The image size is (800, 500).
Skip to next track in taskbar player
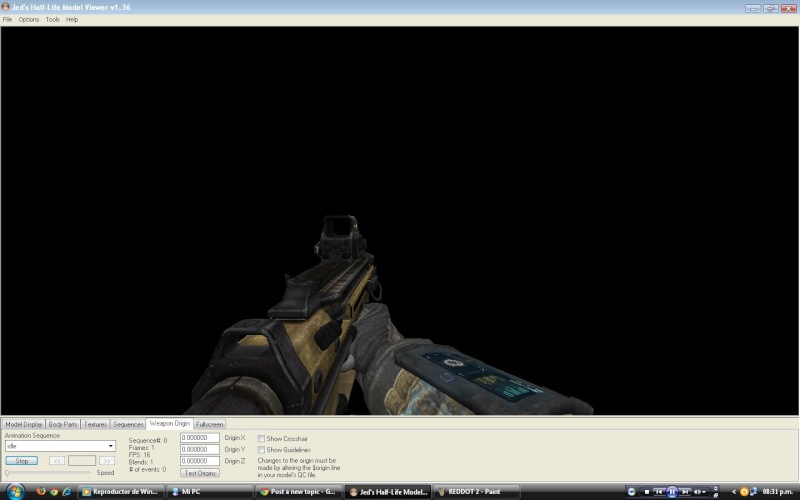click(x=685, y=492)
